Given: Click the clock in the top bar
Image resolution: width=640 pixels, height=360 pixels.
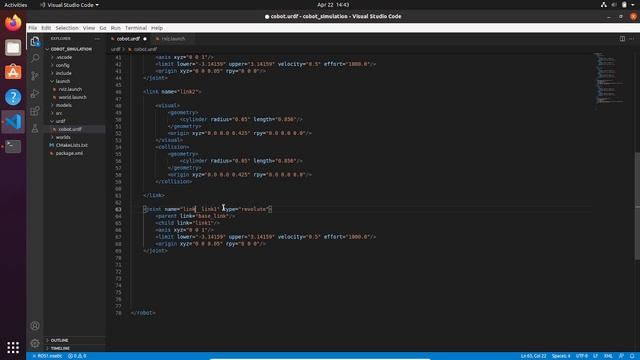Looking at the screenshot, I should click(x=333, y=5).
